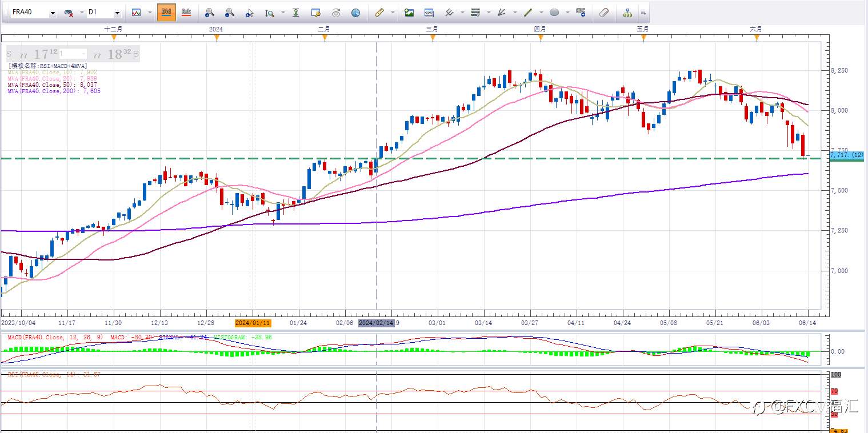
Task: Click the MVA 20 indicator label
Action: [x=52, y=78]
